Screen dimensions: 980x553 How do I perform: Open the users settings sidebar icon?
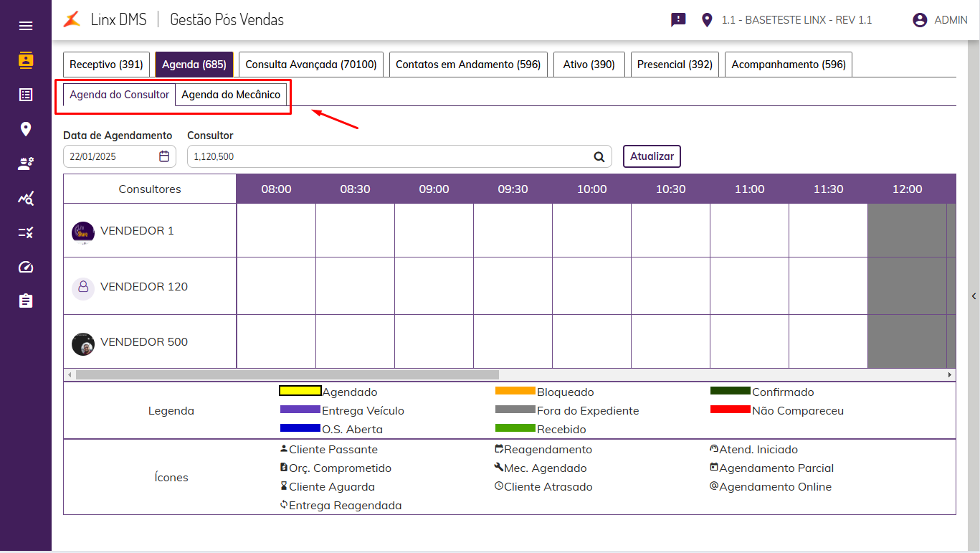[26, 164]
